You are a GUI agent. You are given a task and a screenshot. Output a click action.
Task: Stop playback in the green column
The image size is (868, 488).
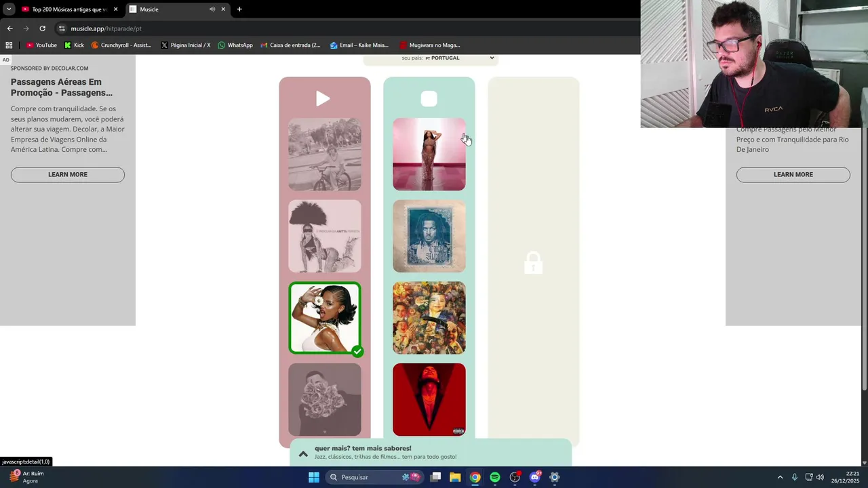pyautogui.click(x=429, y=99)
